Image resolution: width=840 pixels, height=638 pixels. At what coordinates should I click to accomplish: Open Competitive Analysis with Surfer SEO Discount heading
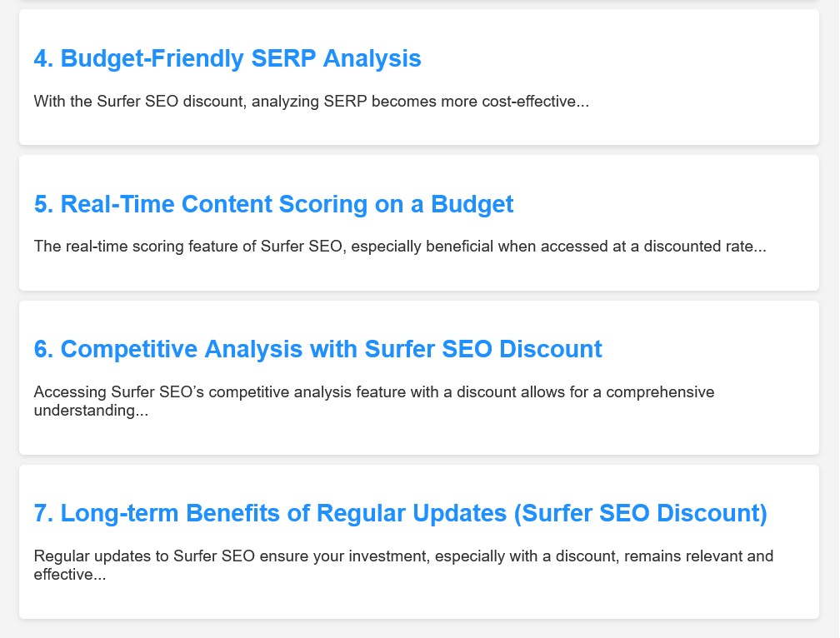pos(317,349)
